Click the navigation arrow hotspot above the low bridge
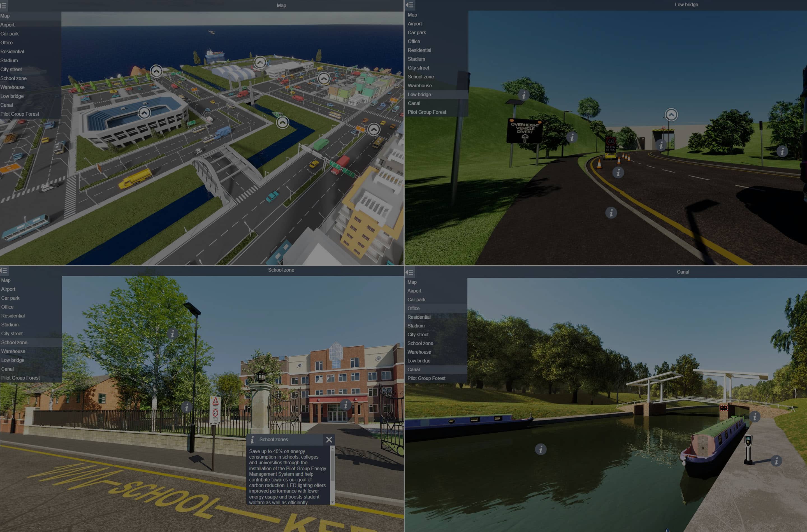The height and width of the screenshot is (532, 807). click(x=671, y=115)
